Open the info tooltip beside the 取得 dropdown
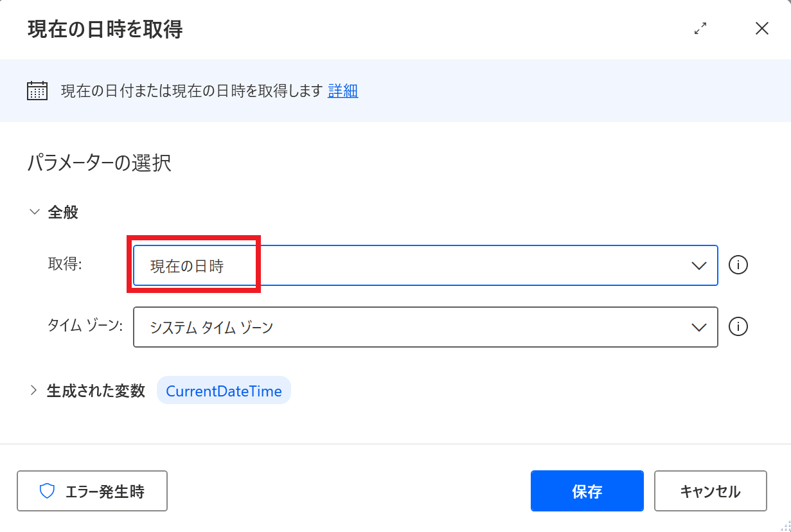Image resolution: width=791 pixels, height=532 pixels. tap(738, 265)
